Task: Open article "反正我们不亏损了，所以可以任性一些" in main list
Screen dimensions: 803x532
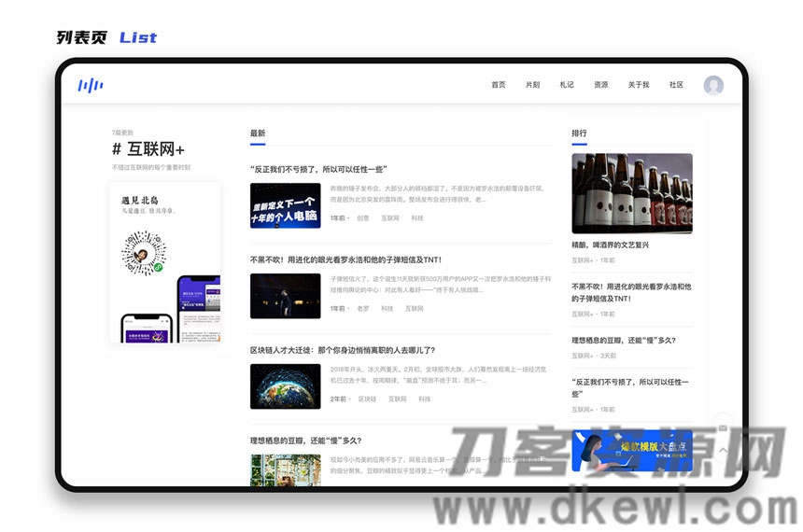Action: coord(317,170)
